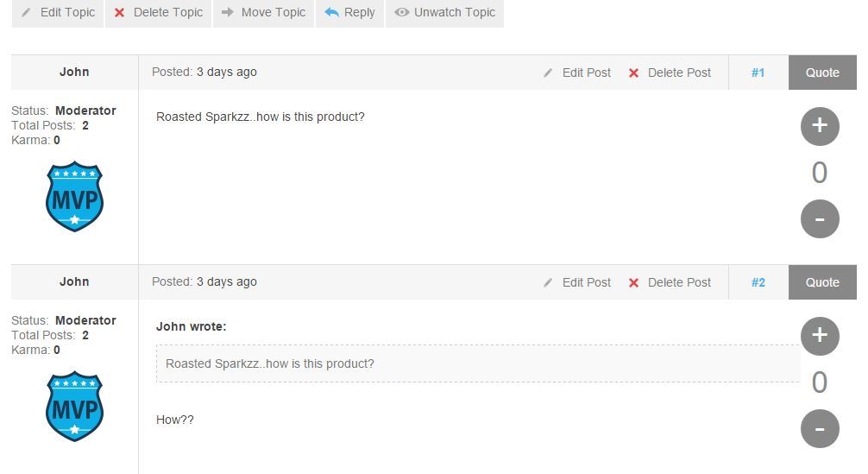
Task: Click the Reply button in top toolbar
Action: click(350, 13)
